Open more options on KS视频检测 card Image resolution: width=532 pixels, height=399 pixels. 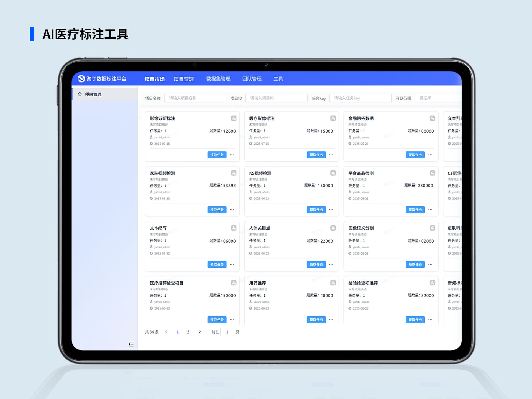coord(331,210)
